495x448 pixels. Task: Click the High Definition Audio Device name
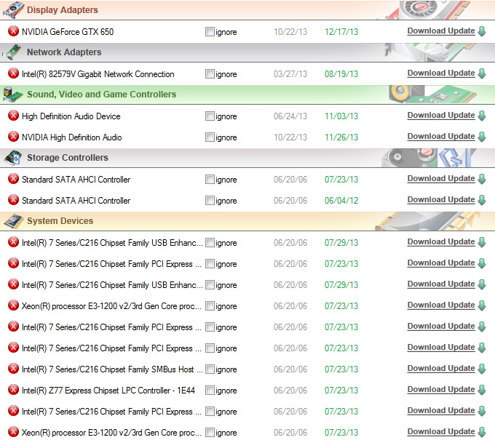click(x=71, y=116)
